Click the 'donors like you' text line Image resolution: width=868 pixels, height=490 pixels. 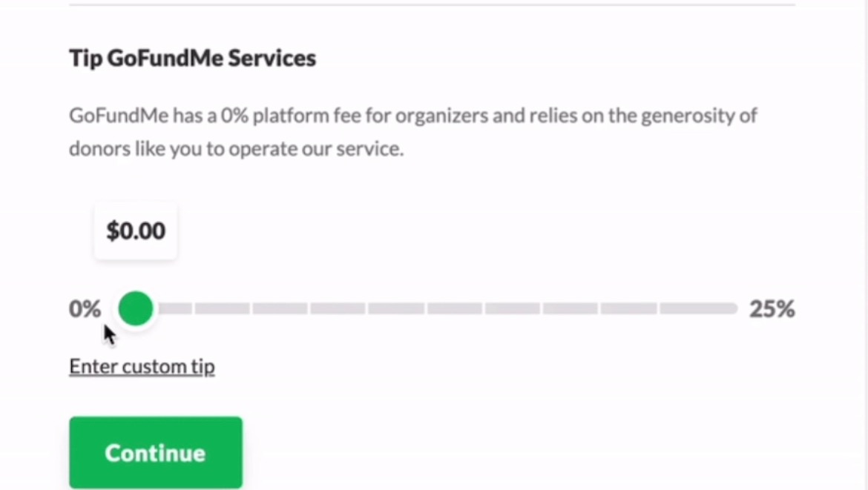coord(236,149)
